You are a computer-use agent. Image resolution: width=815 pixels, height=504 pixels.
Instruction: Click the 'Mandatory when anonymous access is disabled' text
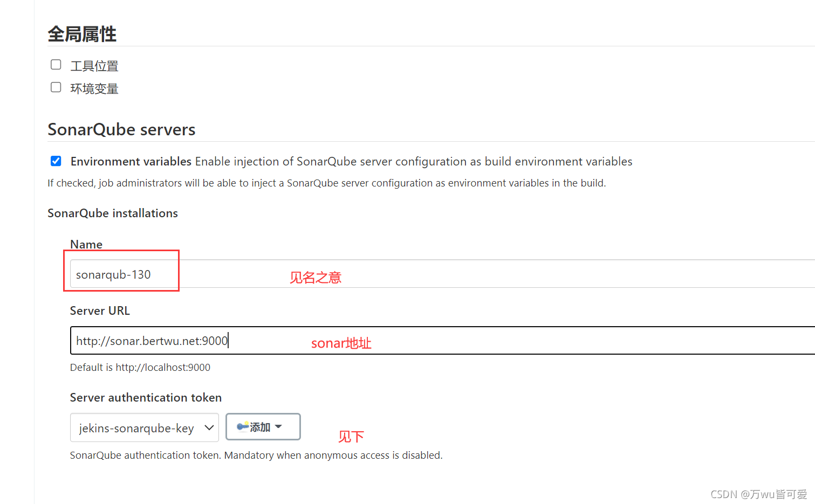(x=333, y=455)
